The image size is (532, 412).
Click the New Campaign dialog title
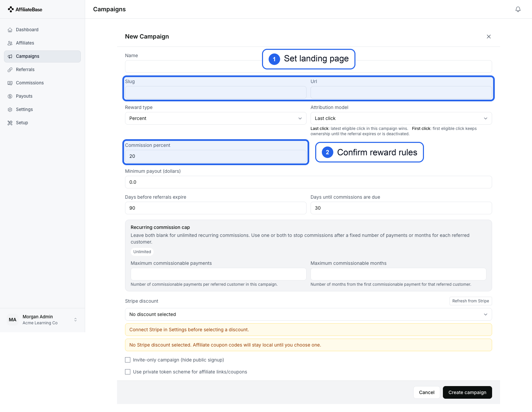click(147, 37)
